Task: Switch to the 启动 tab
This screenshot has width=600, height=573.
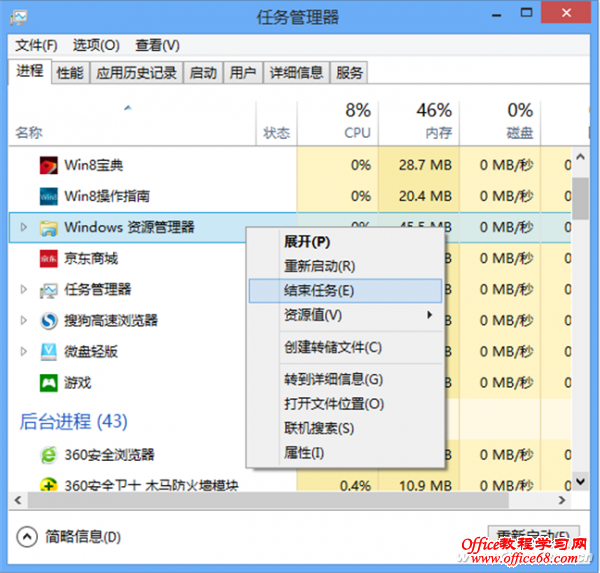Action: click(203, 72)
